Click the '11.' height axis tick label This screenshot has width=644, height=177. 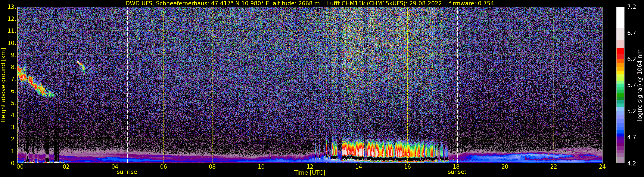click(x=12, y=31)
